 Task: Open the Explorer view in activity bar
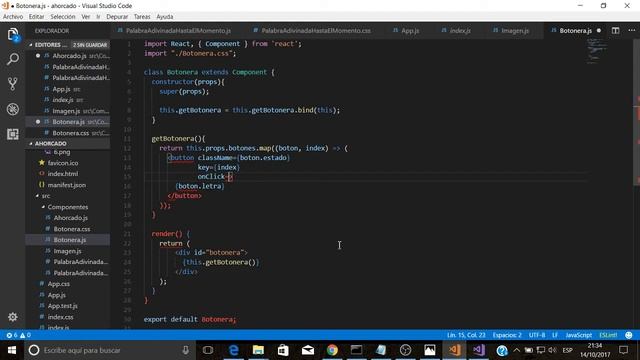13,34
